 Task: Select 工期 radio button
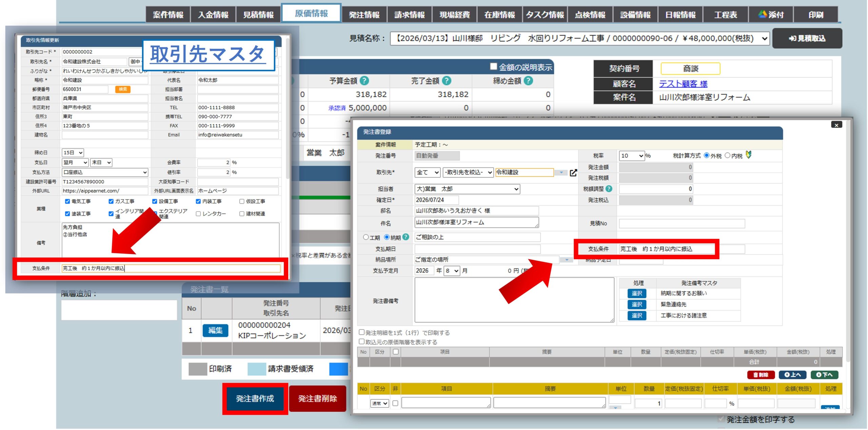(366, 237)
